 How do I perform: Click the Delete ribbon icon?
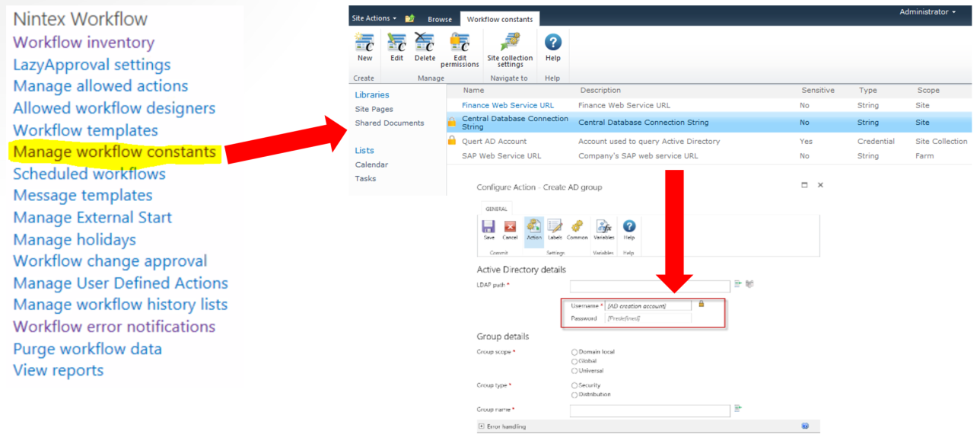pyautogui.click(x=425, y=42)
